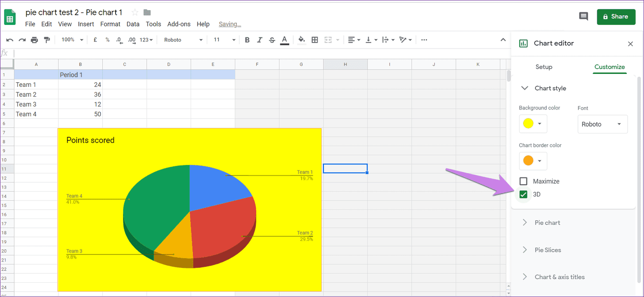
Task: Uncheck the 3D checkbox
Action: click(x=524, y=194)
